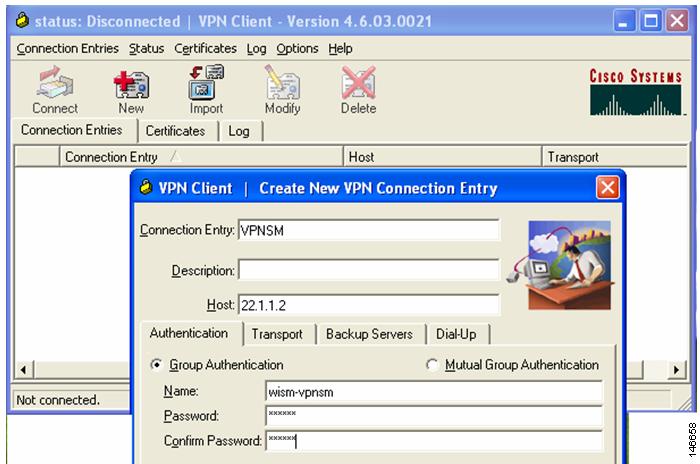
Task: Click padlock icon in main window title bar
Action: point(22,21)
